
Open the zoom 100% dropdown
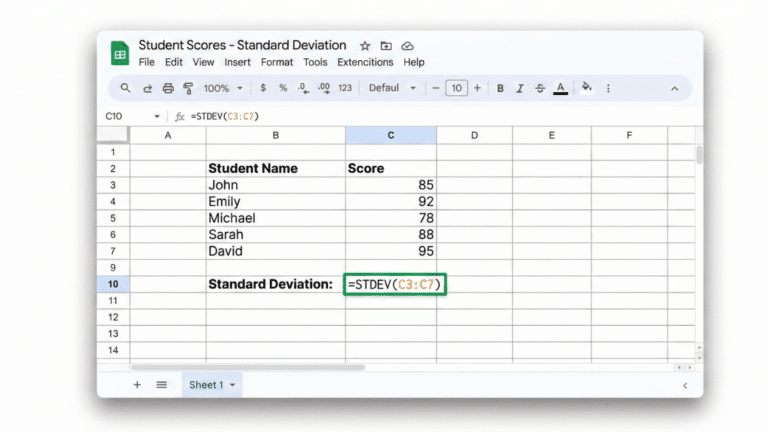(223, 88)
